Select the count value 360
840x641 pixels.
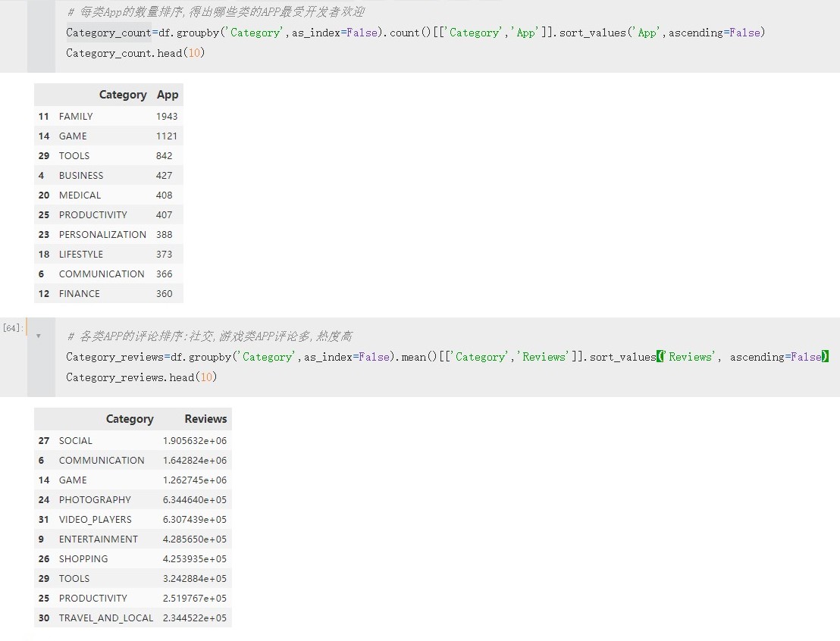point(164,294)
